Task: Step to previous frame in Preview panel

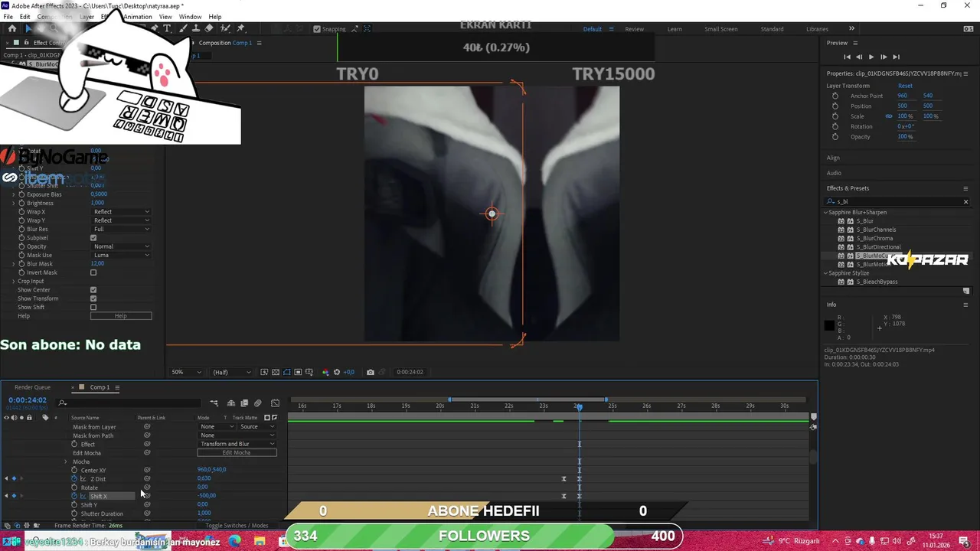Action: click(859, 57)
